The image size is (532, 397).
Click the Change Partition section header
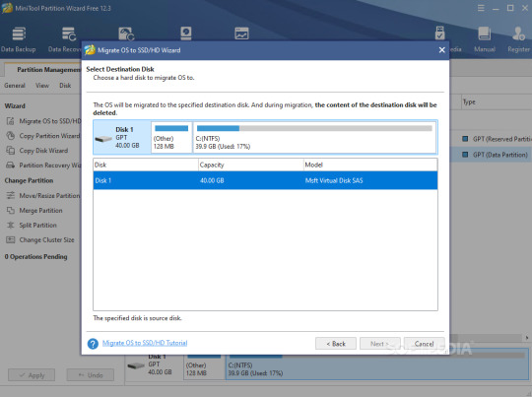29,180
